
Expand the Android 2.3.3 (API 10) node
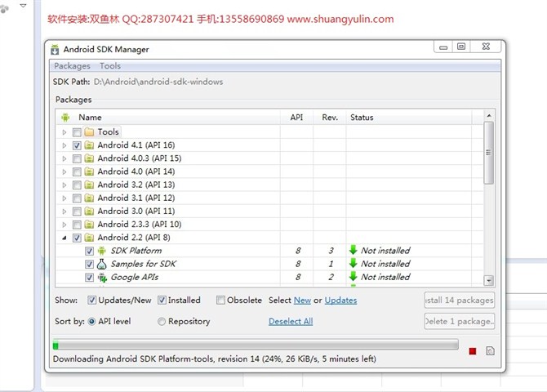pyautogui.click(x=64, y=225)
